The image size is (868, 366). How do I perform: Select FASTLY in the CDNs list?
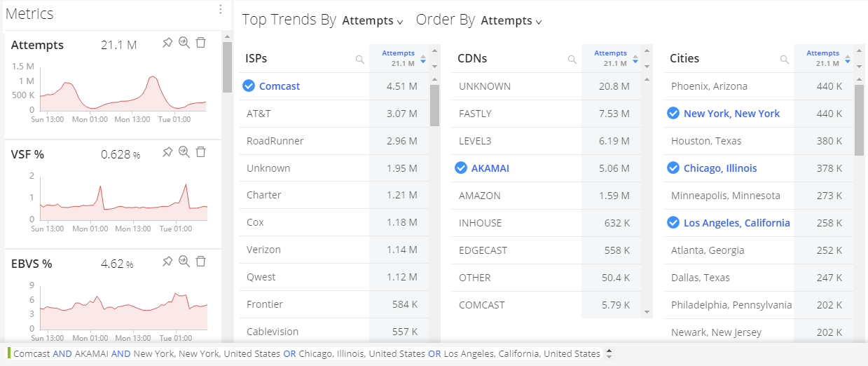(475, 114)
